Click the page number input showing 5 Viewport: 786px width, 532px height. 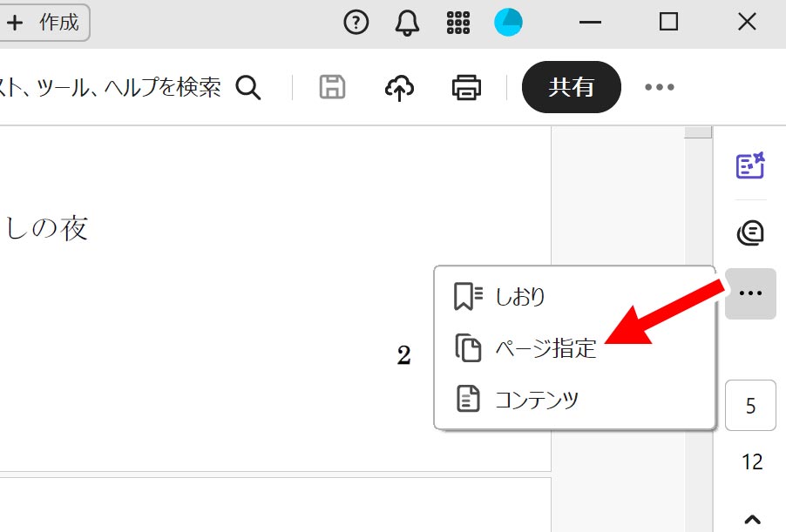pyautogui.click(x=750, y=405)
